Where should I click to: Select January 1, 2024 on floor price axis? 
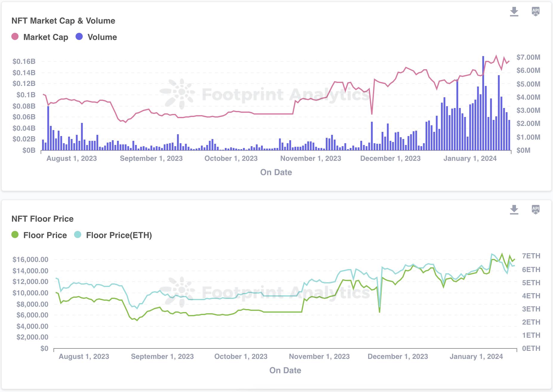click(x=476, y=356)
